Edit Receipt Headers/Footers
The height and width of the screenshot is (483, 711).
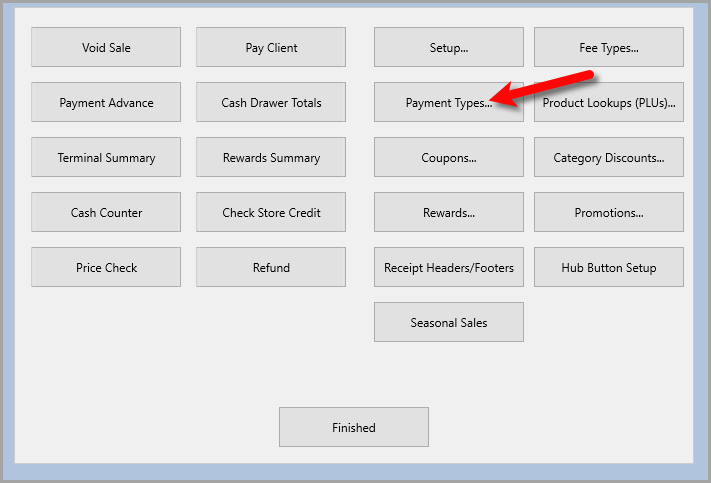tap(449, 267)
